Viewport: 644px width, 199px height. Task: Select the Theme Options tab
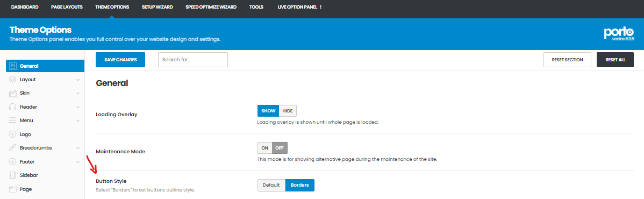[112, 8]
